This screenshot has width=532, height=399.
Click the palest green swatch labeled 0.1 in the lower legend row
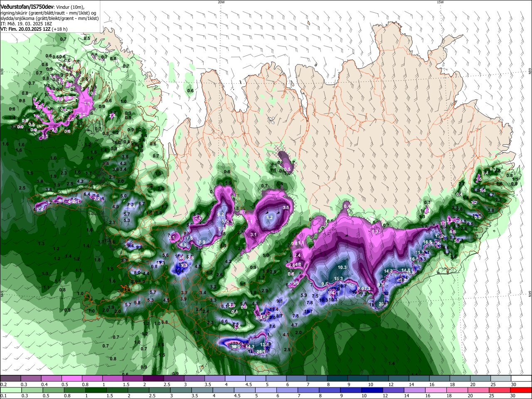pyautogui.click(x=10, y=390)
